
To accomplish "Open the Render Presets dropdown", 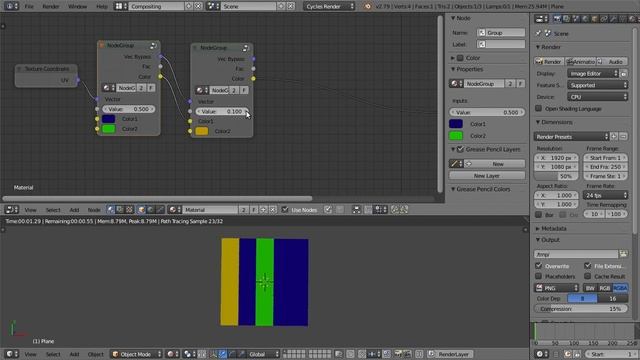I will tap(571, 137).
